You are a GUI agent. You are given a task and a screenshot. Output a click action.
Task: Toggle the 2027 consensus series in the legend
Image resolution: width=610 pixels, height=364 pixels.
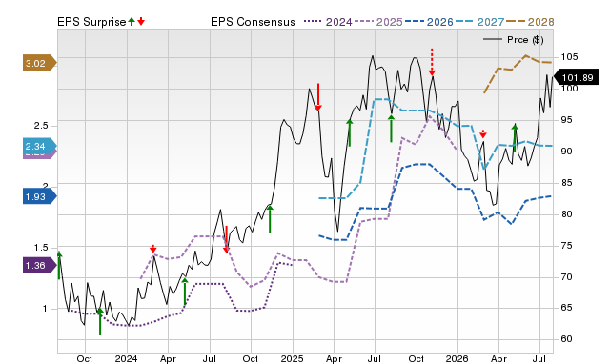pyautogui.click(x=479, y=22)
